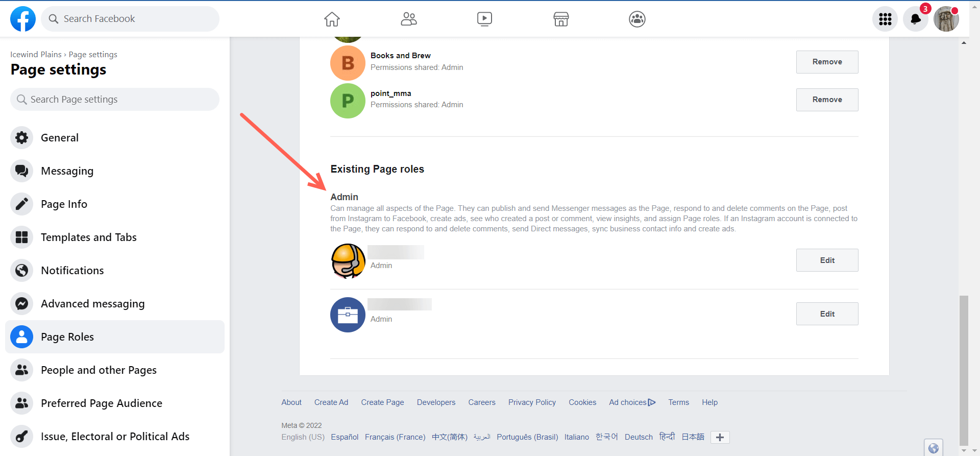Open the Marketplace storefront icon
980x456 pixels.
point(561,19)
